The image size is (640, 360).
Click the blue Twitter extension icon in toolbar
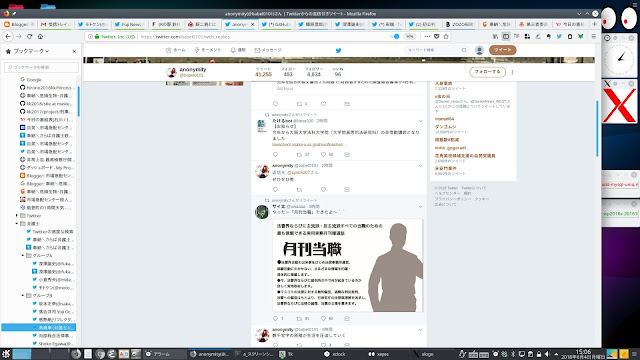point(559,36)
